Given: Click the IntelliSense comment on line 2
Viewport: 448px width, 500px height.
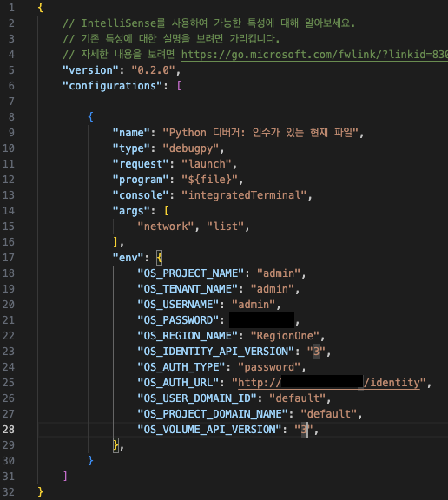Looking at the screenshot, I should (x=209, y=23).
